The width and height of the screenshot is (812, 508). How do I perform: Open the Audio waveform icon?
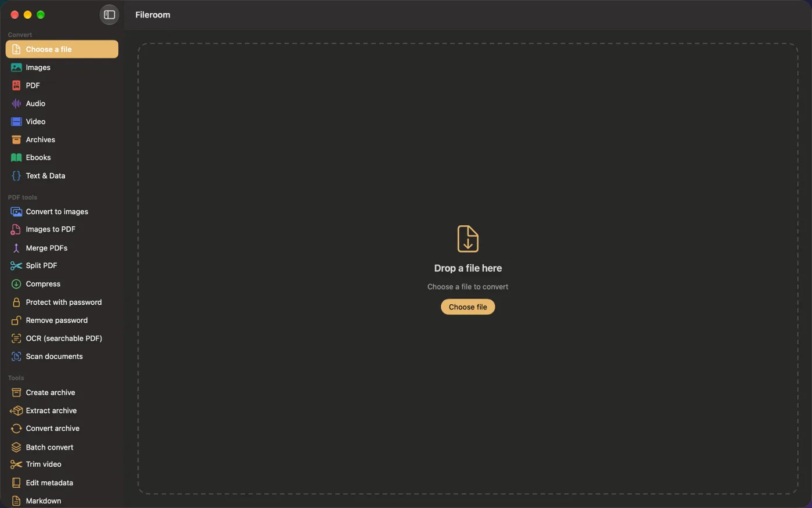pyautogui.click(x=16, y=103)
